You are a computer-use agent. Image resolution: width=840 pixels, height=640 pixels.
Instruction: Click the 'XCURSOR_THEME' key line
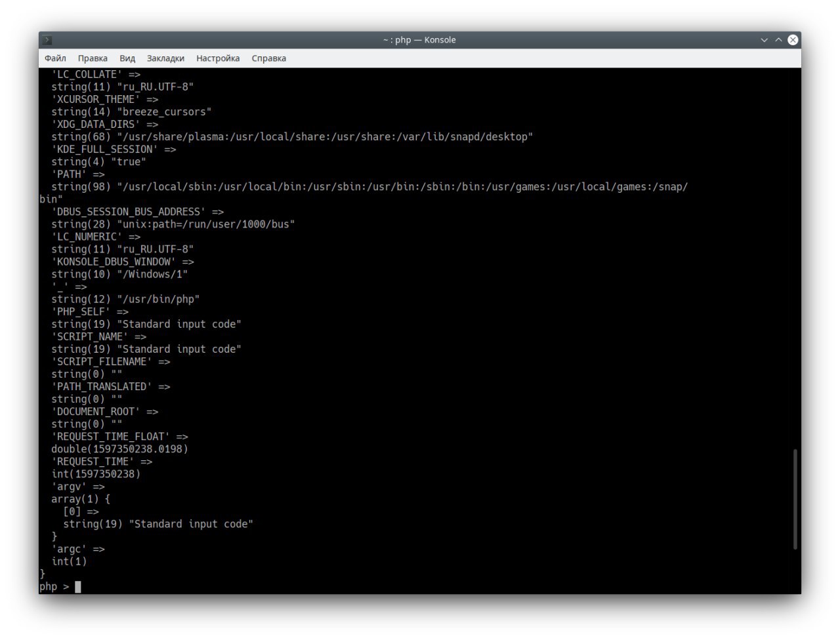pos(105,100)
